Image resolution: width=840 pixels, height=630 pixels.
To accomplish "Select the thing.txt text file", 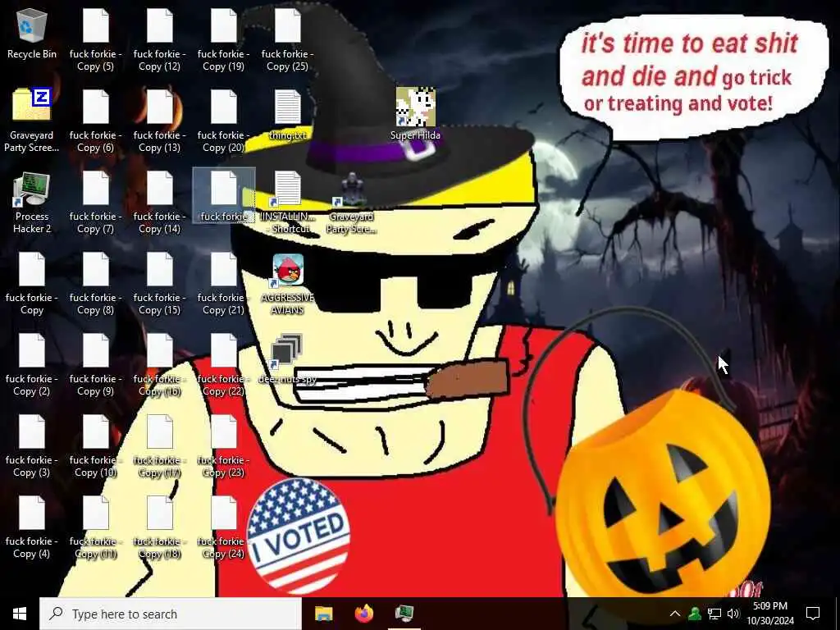I will [288, 115].
